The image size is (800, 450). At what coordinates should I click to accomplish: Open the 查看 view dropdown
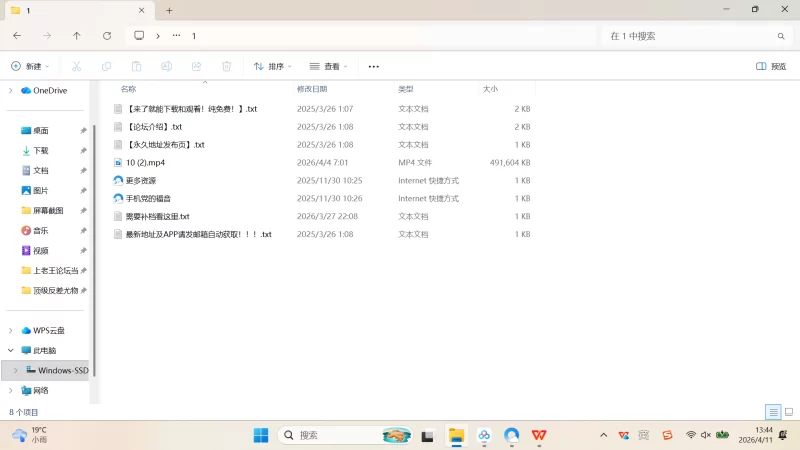[328, 66]
